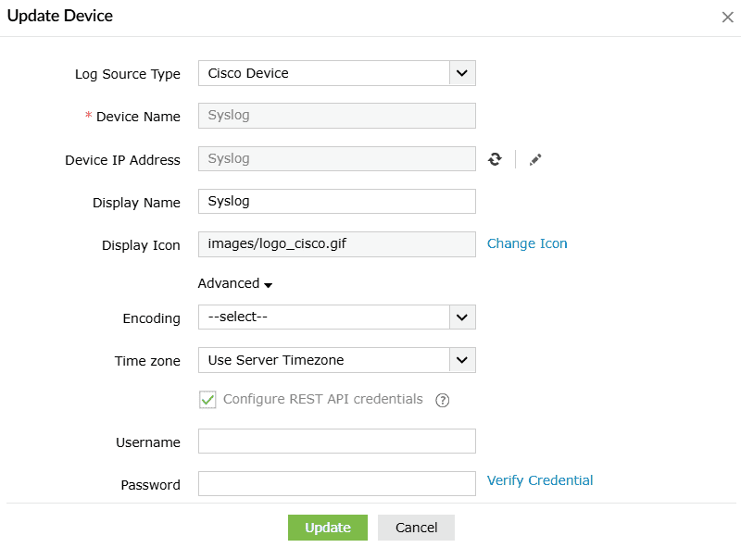741x560 pixels.
Task: Click the Cancel button
Action: click(x=416, y=528)
